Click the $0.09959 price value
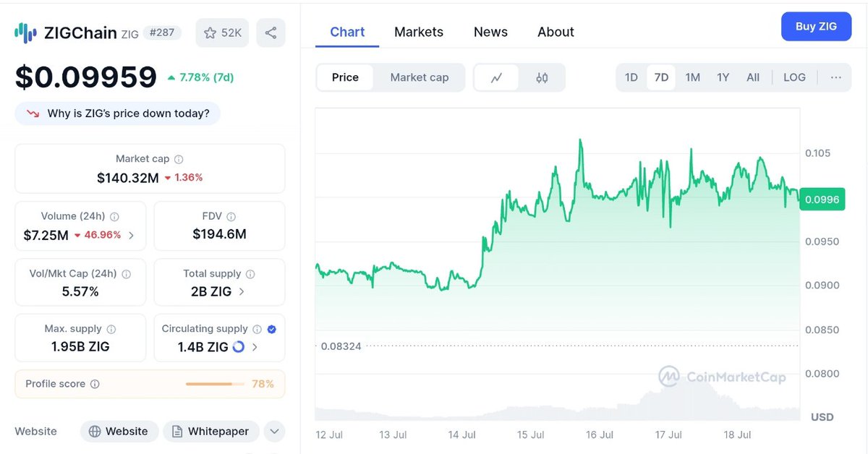868x454 pixels. pos(86,77)
